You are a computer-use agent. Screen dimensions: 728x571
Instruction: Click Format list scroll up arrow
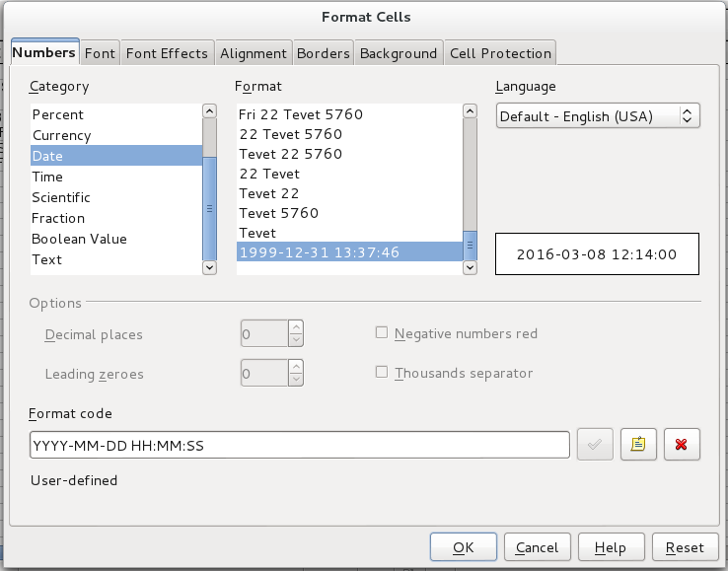471,111
